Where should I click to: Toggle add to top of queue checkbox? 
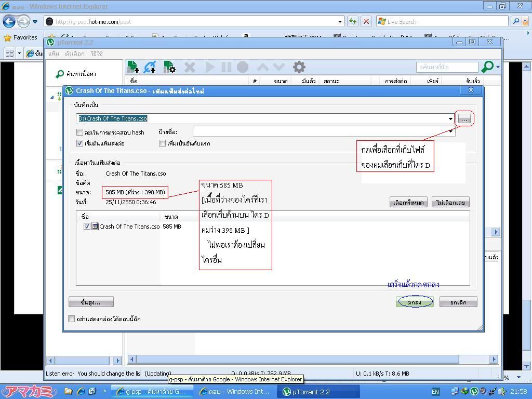tap(162, 143)
